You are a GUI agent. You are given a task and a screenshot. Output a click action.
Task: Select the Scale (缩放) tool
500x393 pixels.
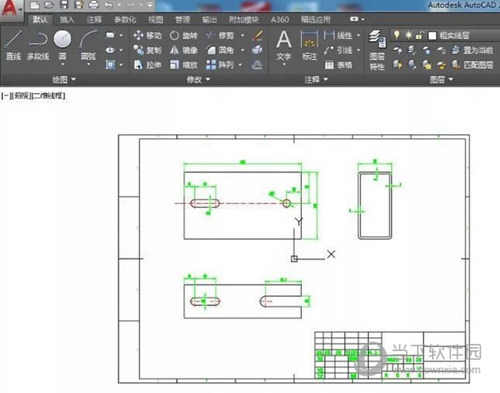coord(183,65)
